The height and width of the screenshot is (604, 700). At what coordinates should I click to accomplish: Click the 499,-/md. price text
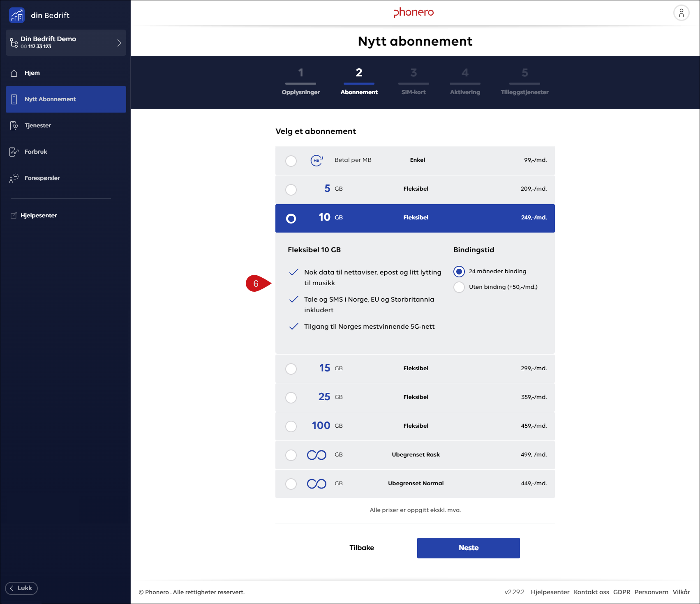[x=534, y=455]
